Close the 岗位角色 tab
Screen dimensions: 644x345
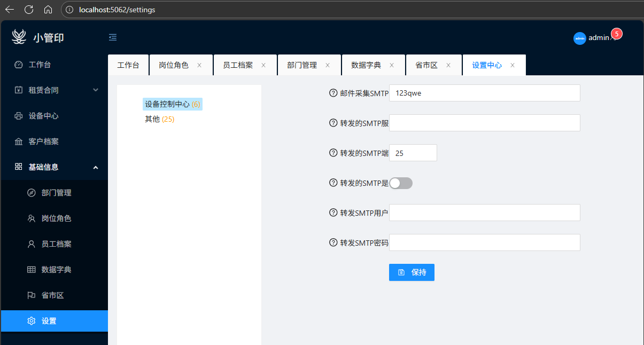pos(199,65)
